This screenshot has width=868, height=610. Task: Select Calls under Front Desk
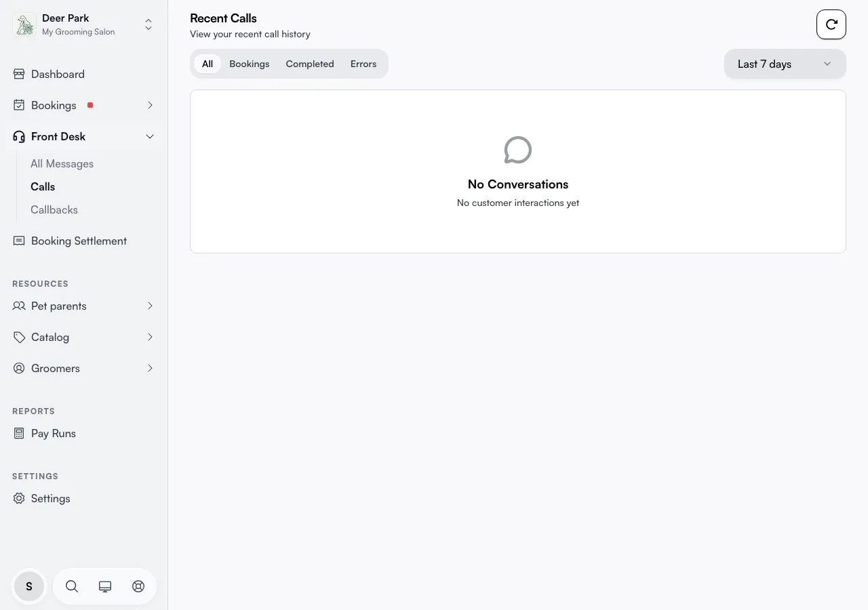click(43, 186)
